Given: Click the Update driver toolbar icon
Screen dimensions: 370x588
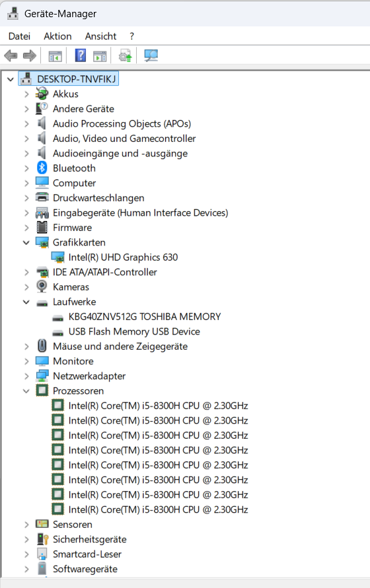Looking at the screenshot, I should tap(126, 56).
